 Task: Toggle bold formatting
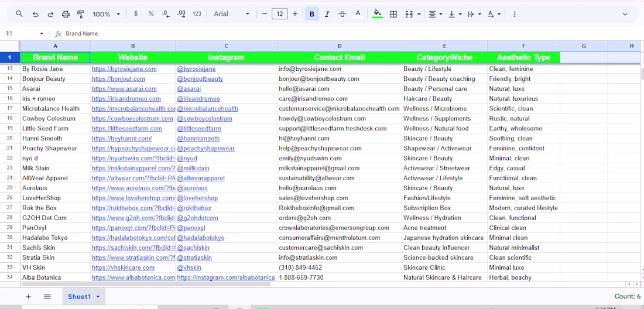point(311,14)
